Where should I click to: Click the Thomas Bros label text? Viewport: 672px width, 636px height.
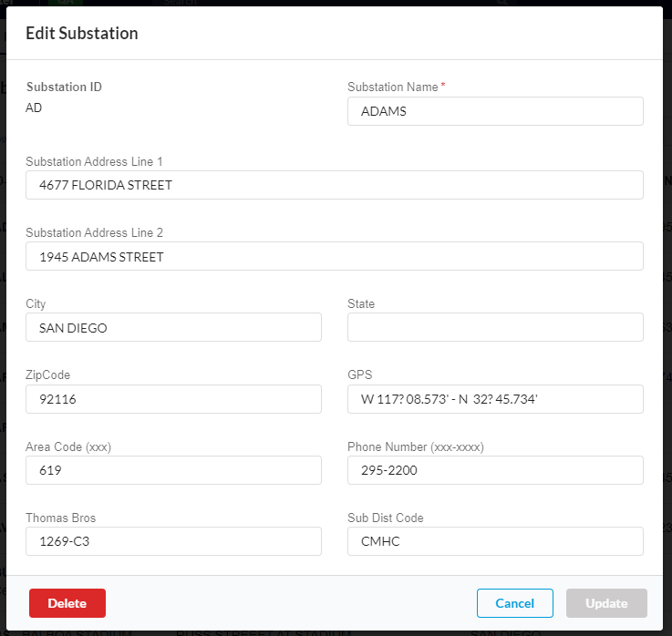click(61, 518)
